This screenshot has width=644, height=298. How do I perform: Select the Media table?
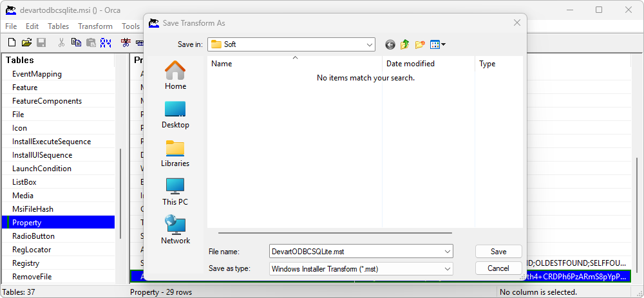coord(59,196)
